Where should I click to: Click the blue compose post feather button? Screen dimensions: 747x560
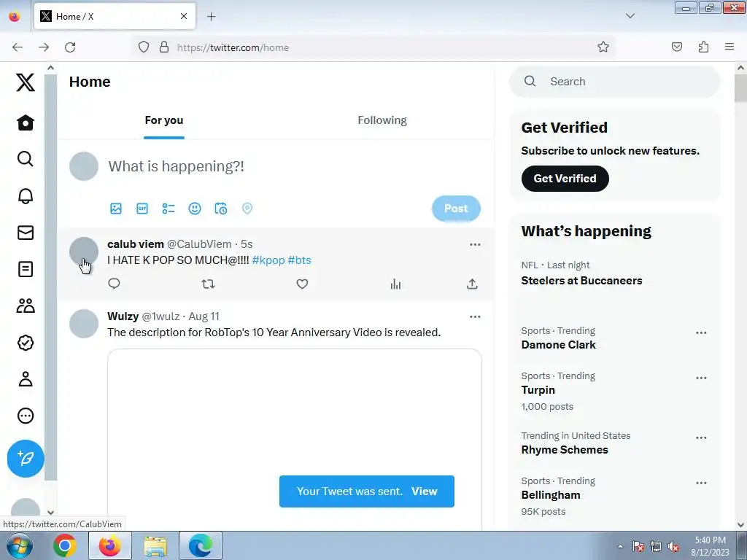pos(26,458)
